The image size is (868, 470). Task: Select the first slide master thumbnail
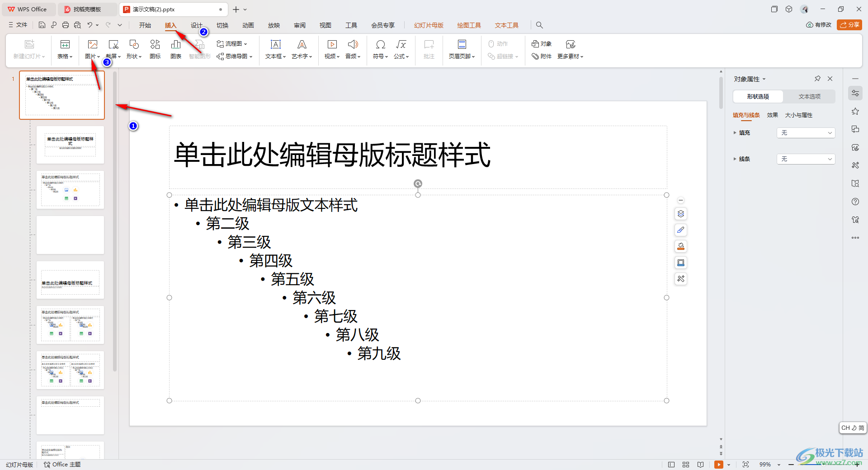62,95
